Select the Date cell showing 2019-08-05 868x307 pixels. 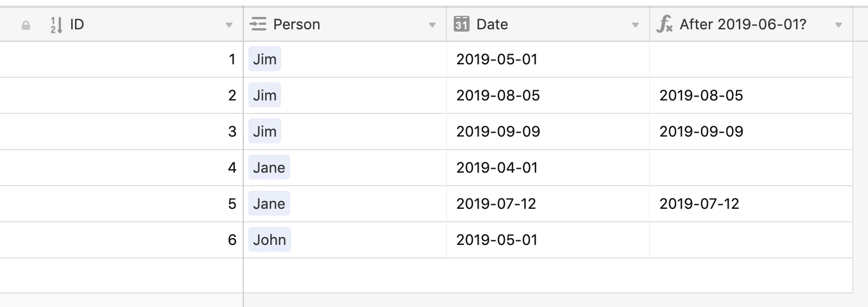548,95
